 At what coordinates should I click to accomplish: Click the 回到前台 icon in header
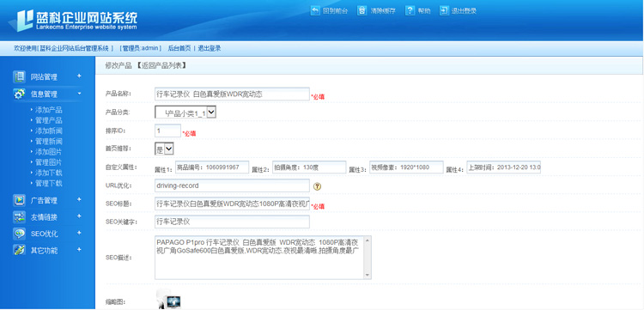315,10
